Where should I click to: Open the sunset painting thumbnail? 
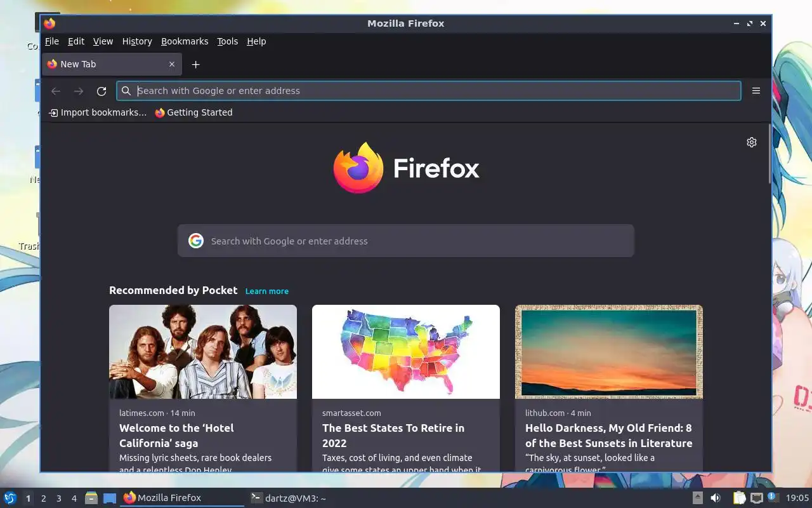609,352
